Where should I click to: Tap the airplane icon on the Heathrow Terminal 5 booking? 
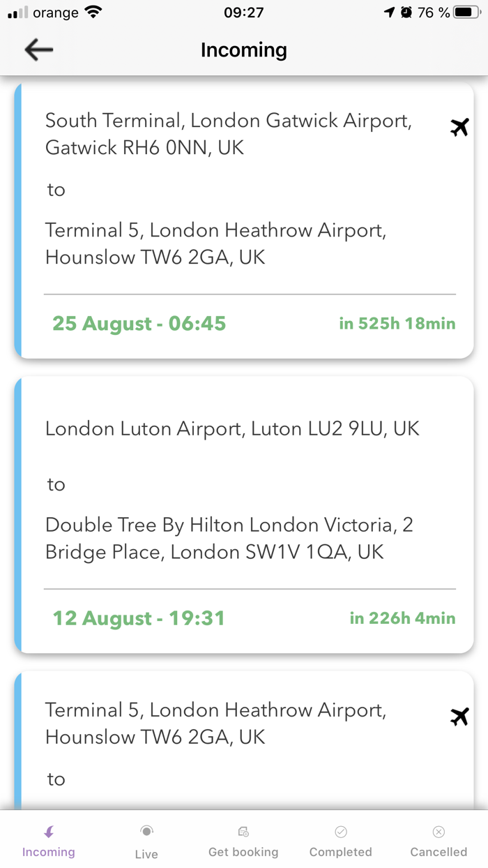click(459, 717)
